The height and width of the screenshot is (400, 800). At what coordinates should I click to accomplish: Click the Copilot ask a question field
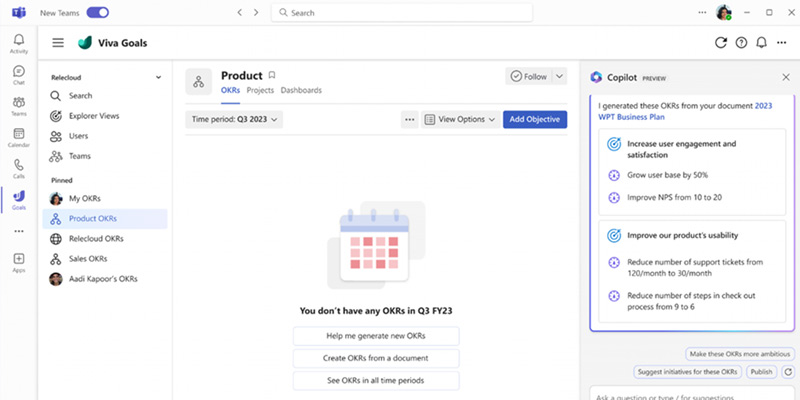(x=692, y=394)
